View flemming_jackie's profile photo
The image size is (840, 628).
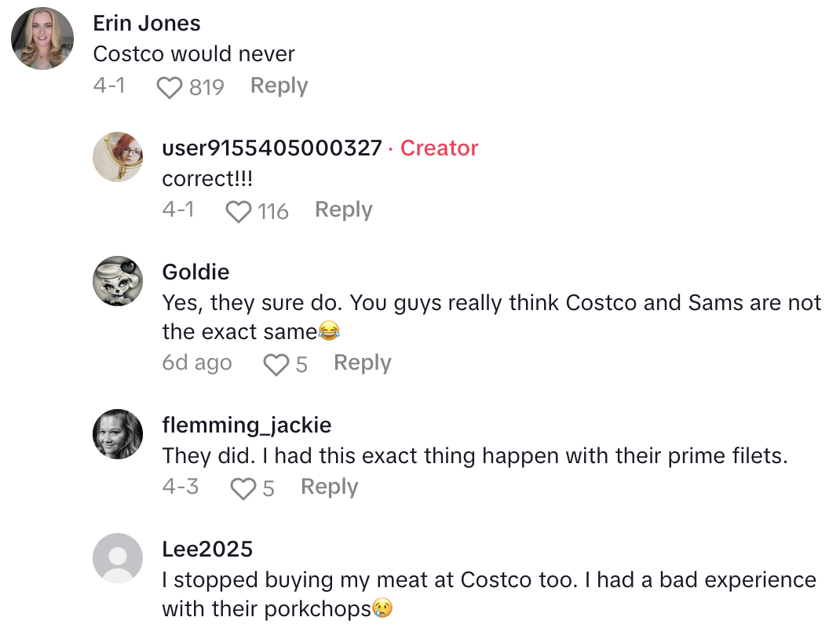(x=118, y=434)
